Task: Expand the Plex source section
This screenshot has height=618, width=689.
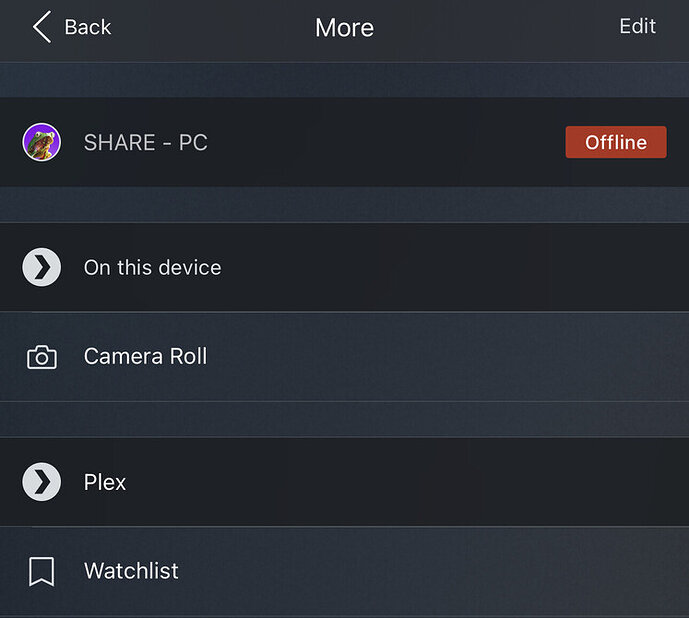Action: pos(400,482)
